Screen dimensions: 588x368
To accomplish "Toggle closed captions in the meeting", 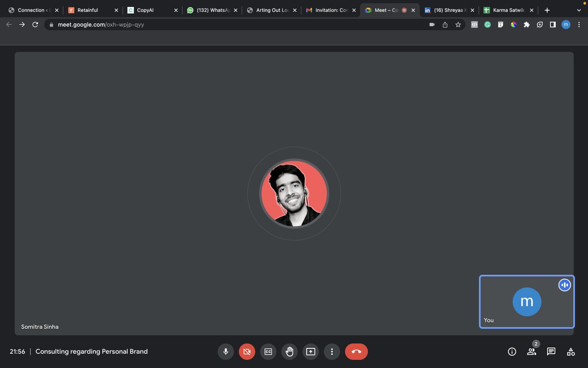I will (268, 351).
